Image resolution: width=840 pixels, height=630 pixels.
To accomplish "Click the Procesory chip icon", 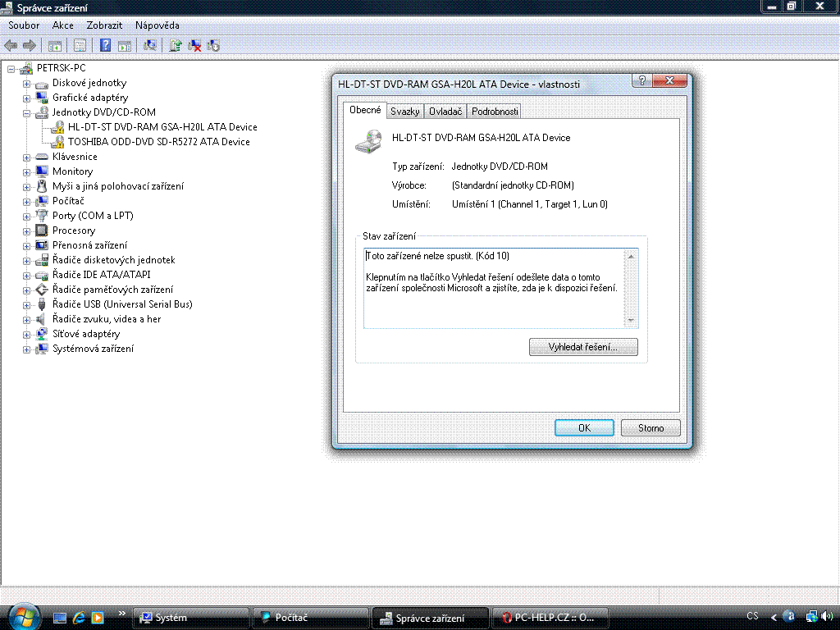I will tap(42, 231).
